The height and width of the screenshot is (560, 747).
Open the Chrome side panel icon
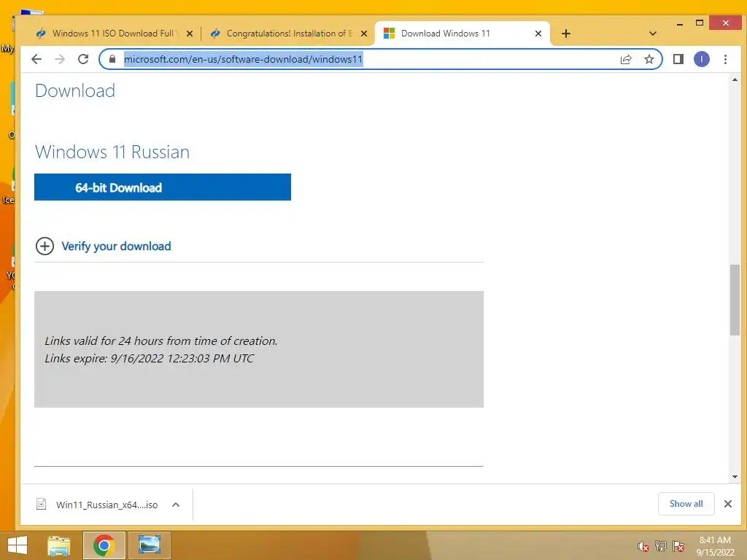pos(678,59)
